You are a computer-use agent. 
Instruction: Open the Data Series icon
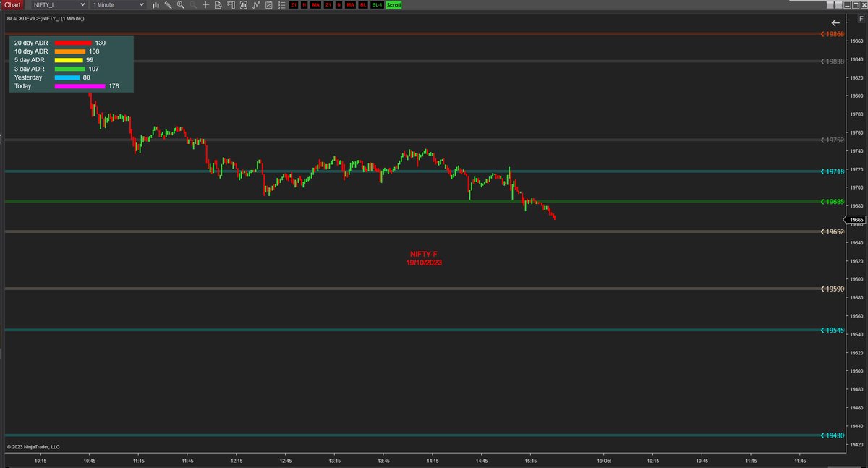[243, 4]
